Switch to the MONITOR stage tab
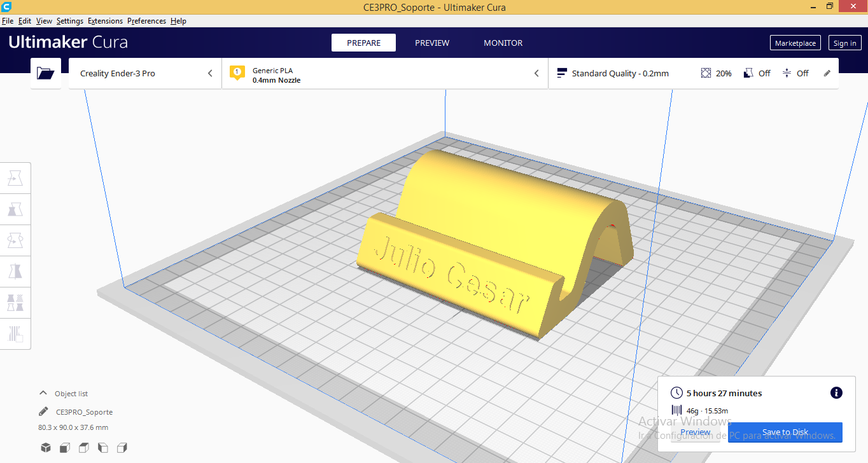Viewport: 868px width, 463px height. point(503,43)
